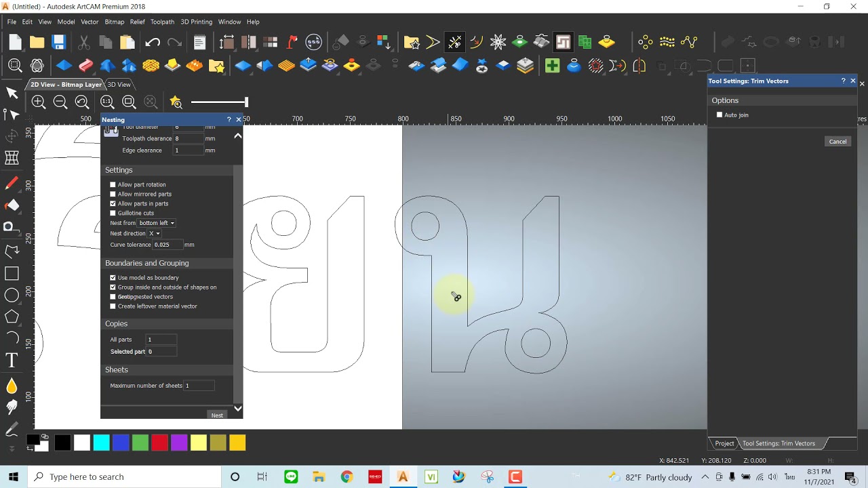Open the Notes notepad icon

click(x=199, y=43)
